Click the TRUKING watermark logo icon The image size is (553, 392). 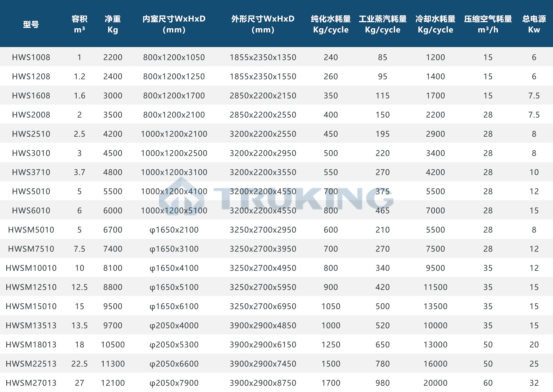point(181,196)
